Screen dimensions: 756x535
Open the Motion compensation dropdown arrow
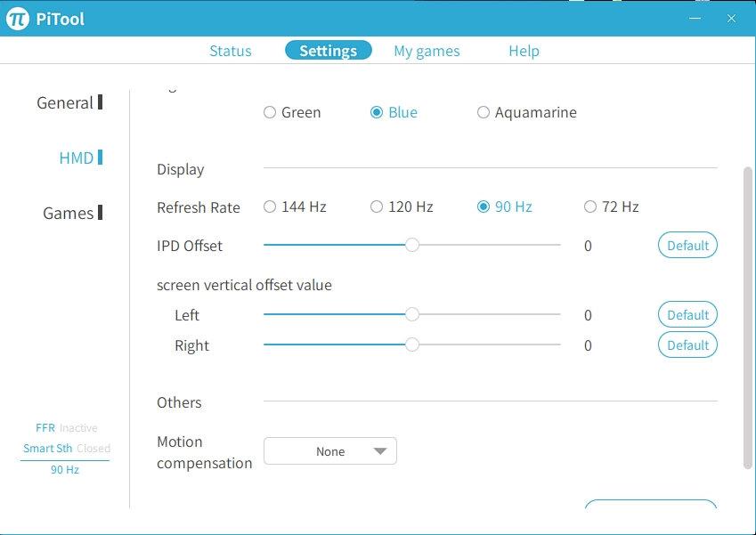pos(380,451)
